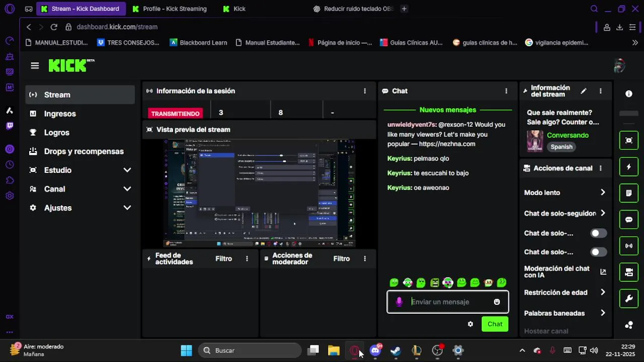Open Opera sidebar settings gear

[10, 196]
